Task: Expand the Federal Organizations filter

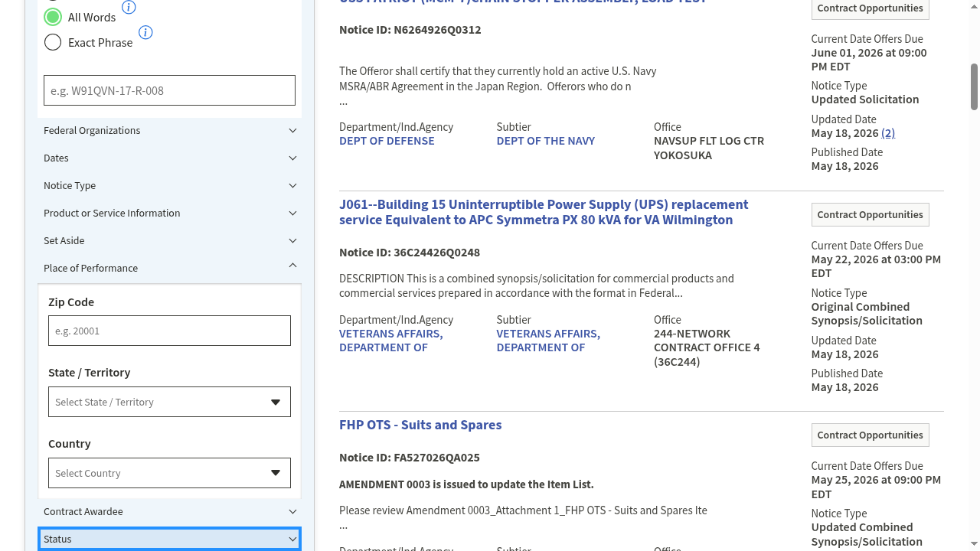Action: point(169,130)
